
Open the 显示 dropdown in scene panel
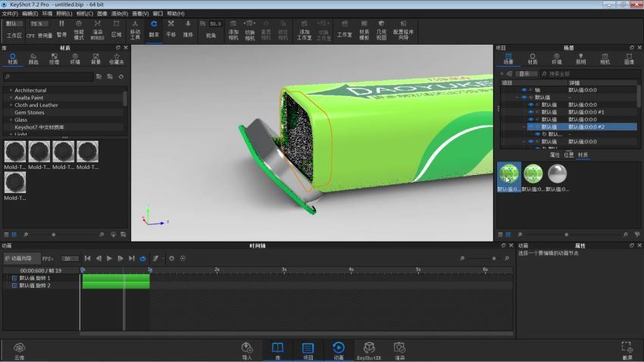pyautogui.click(x=527, y=74)
